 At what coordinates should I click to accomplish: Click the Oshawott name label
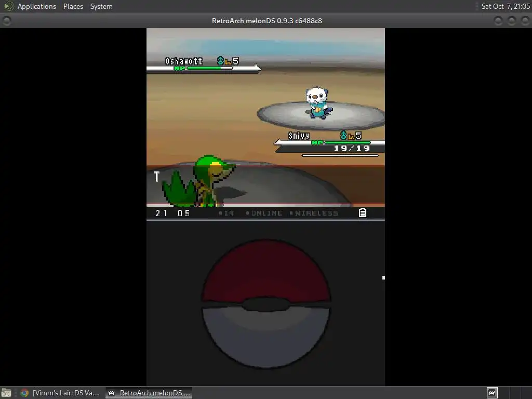pos(183,61)
